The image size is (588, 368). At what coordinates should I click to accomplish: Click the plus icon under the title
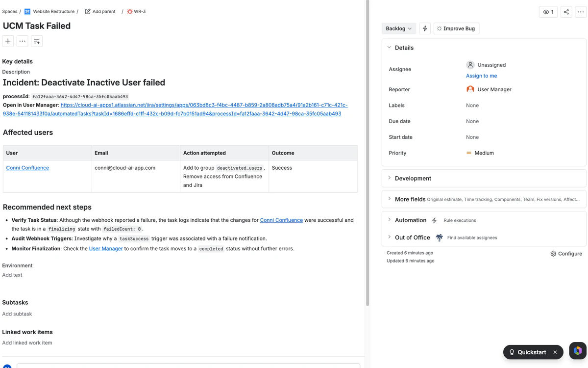8,41
